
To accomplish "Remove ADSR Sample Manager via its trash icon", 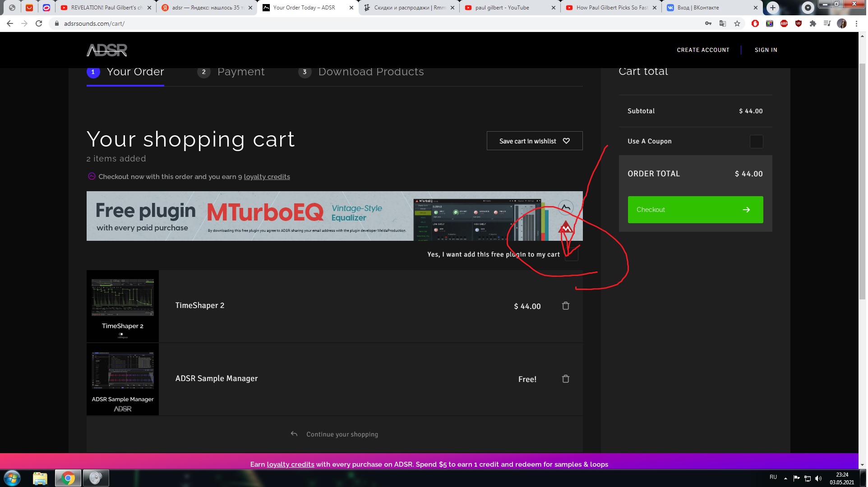I will click(x=567, y=379).
